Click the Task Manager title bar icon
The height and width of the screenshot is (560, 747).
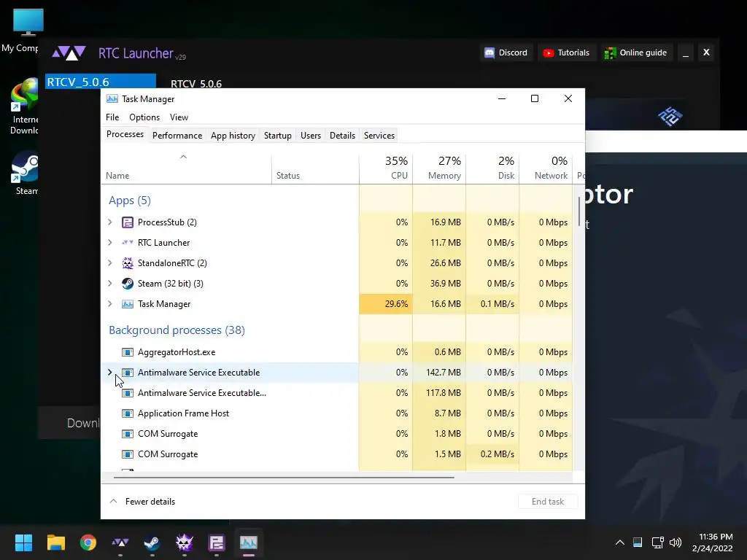[x=112, y=99]
